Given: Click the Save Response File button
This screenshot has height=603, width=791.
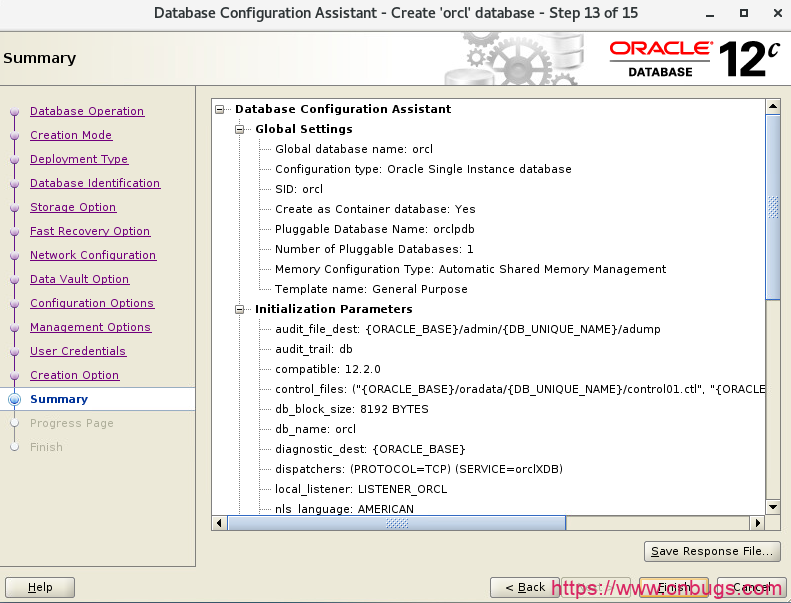Looking at the screenshot, I should point(712,551).
